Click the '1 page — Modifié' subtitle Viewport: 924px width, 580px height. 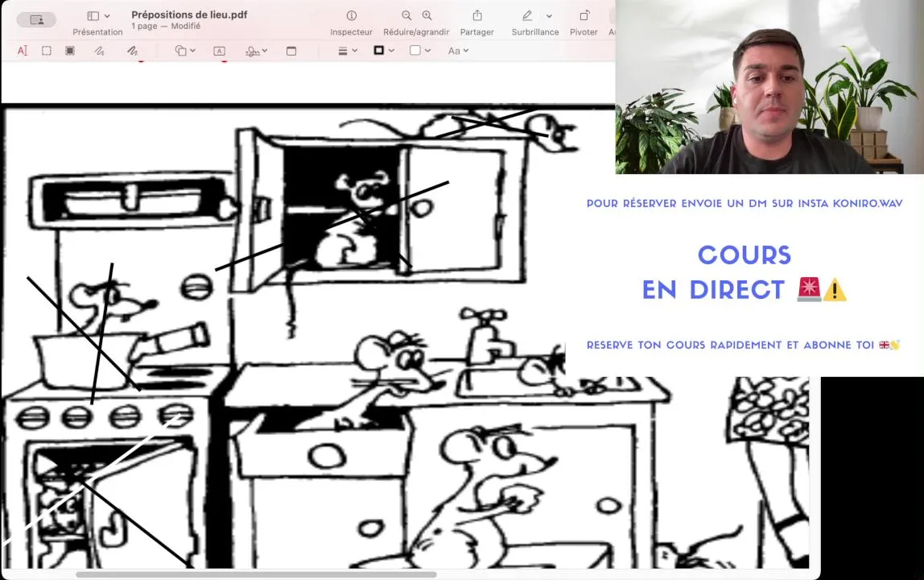166,26
